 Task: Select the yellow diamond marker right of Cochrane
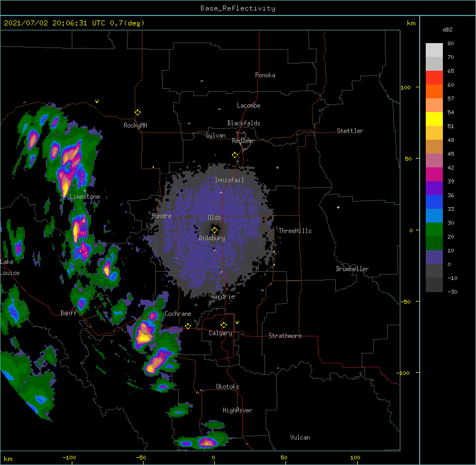(x=188, y=326)
